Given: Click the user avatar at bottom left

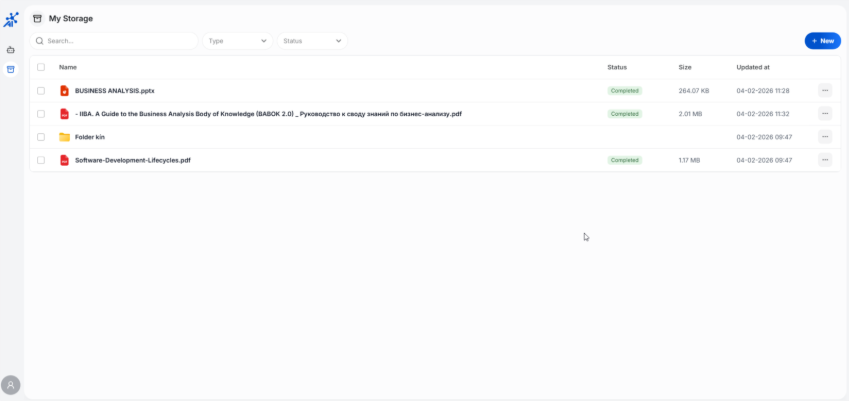Looking at the screenshot, I should coord(11,385).
